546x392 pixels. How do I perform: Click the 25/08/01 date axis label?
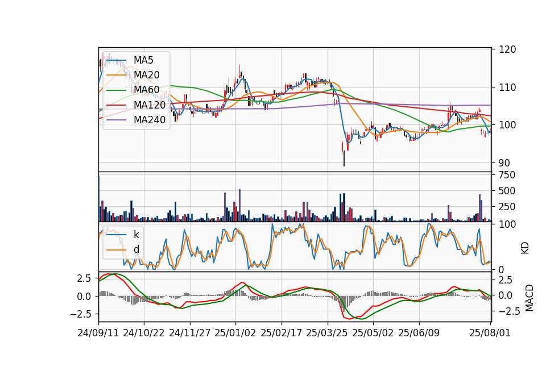pyautogui.click(x=490, y=333)
